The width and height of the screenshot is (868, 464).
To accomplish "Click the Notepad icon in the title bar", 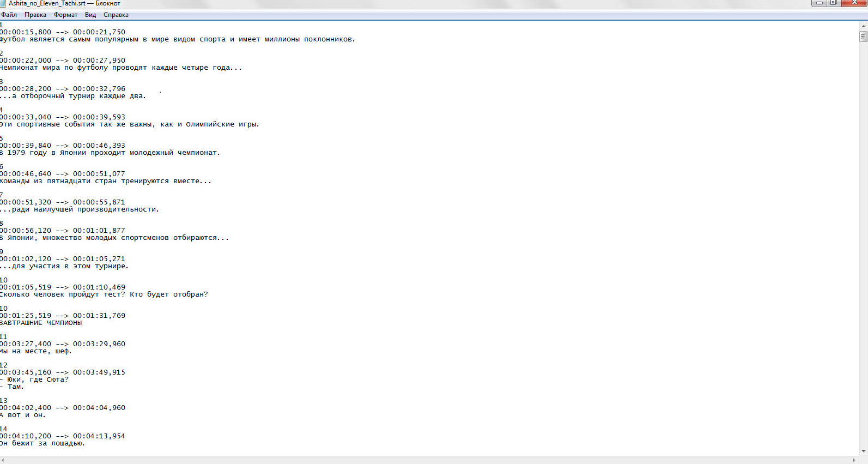I will coord(3,3).
